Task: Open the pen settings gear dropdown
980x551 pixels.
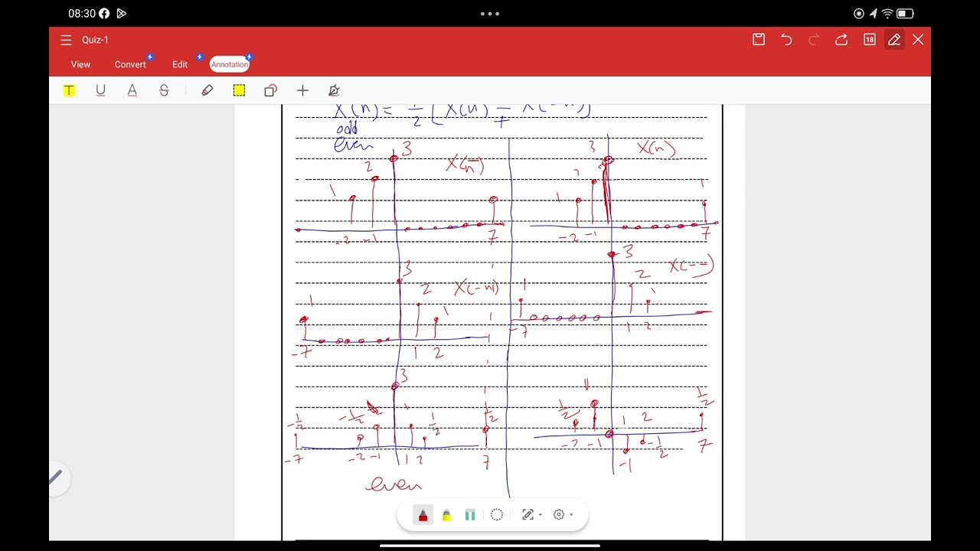Action: click(563, 515)
